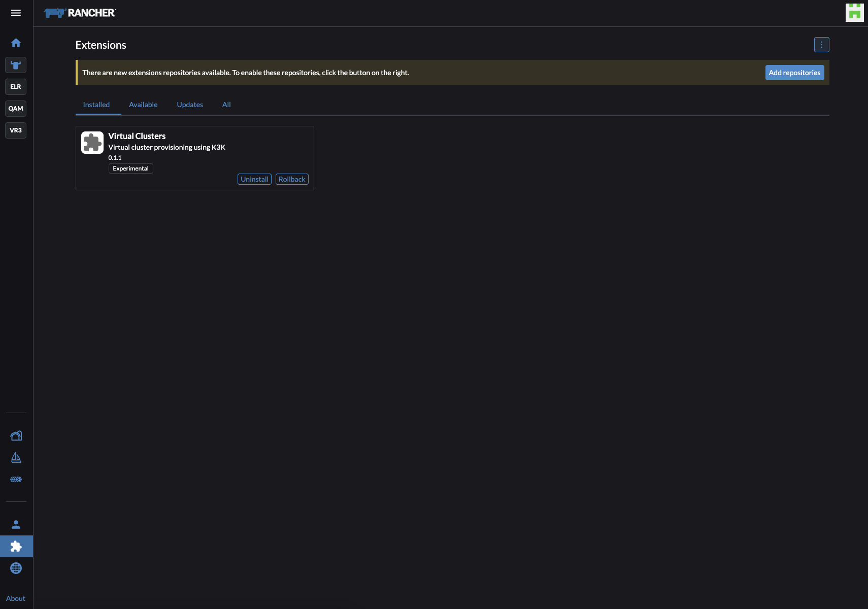Image resolution: width=868 pixels, height=609 pixels.
Task: Expand the Extensions three-dot actions menu
Action: pyautogui.click(x=821, y=45)
